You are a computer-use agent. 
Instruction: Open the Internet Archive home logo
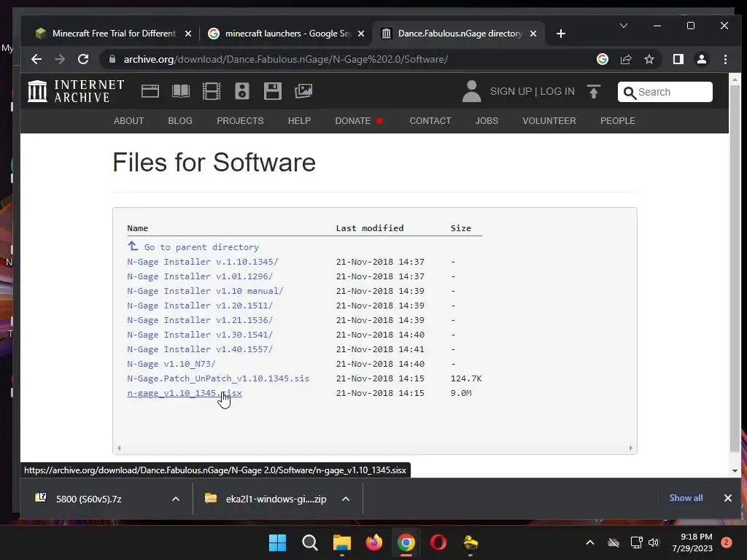[76, 91]
